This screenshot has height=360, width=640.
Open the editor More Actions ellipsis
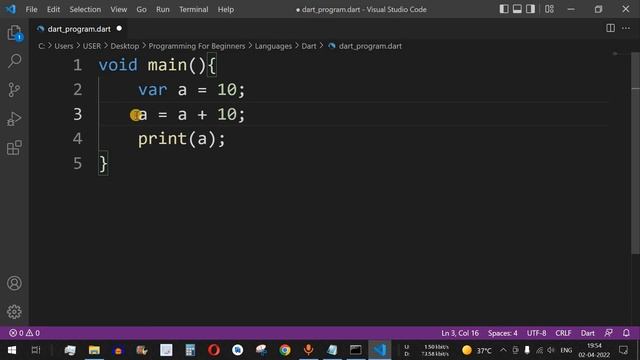626,28
